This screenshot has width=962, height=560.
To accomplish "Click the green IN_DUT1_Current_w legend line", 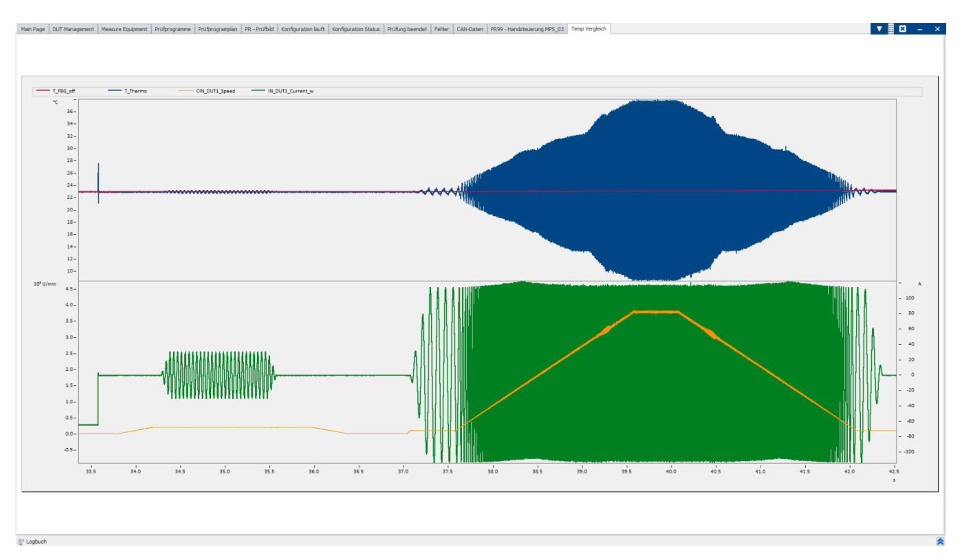I will (x=258, y=91).
